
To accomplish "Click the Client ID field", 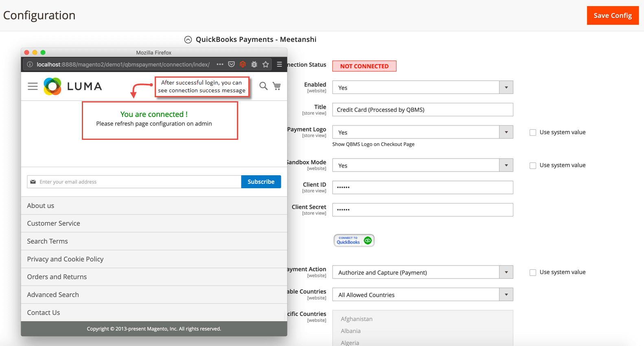I will click(423, 187).
